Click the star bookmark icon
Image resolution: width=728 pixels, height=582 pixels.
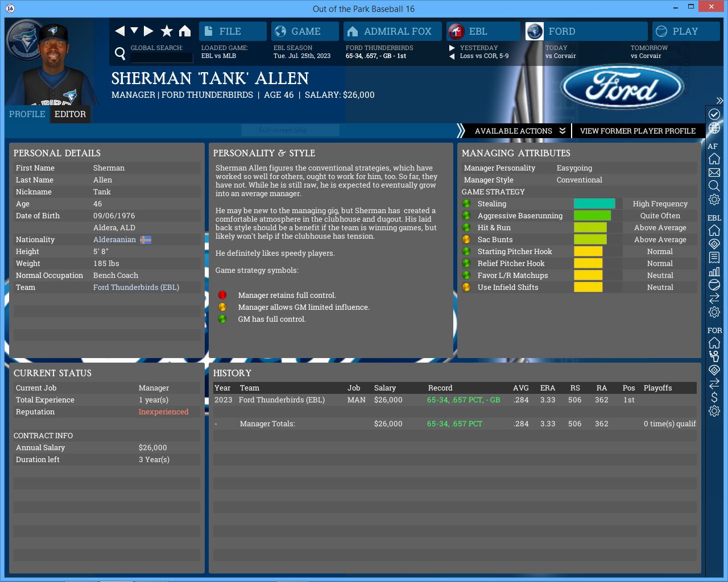pyautogui.click(x=167, y=31)
